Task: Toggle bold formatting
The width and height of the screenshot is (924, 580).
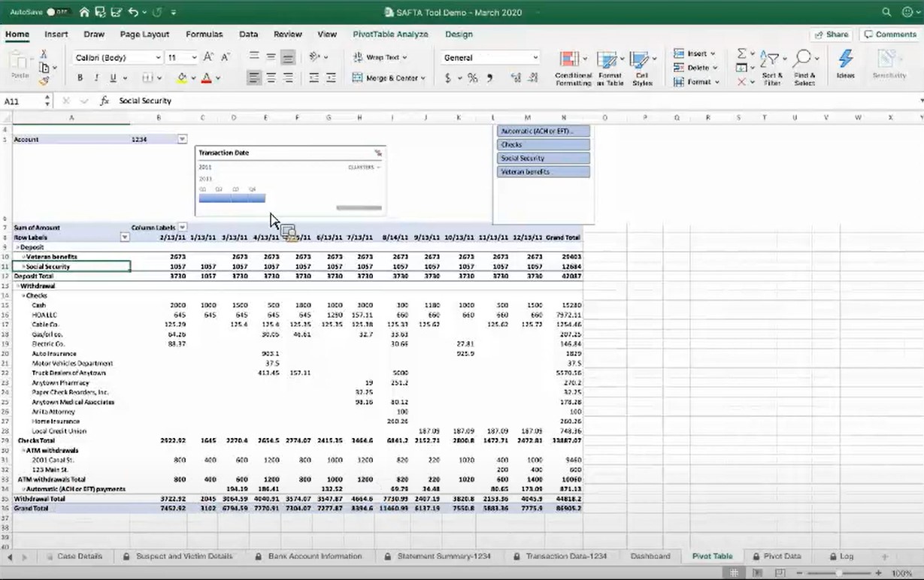Action: (x=79, y=77)
